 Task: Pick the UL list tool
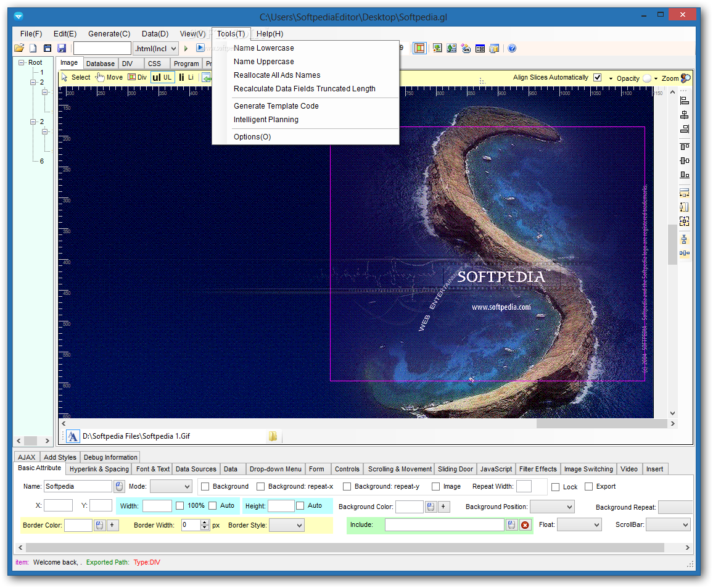pyautogui.click(x=162, y=77)
